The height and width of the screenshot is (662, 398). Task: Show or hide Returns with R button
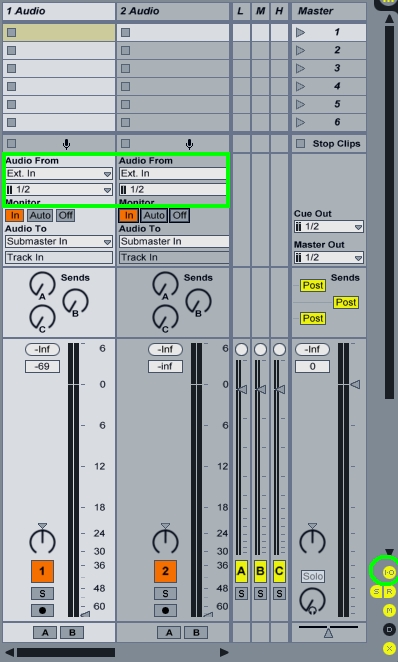[389, 591]
